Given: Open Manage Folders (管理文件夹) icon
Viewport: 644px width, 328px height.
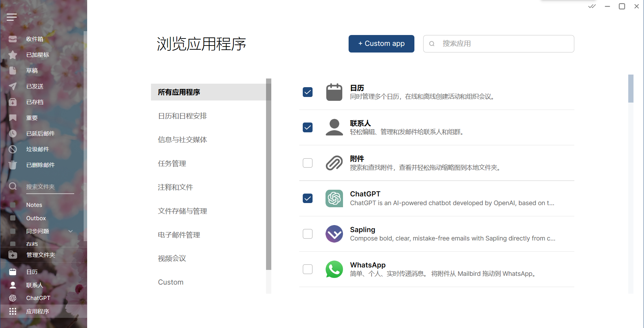Looking at the screenshot, I should pyautogui.click(x=13, y=255).
